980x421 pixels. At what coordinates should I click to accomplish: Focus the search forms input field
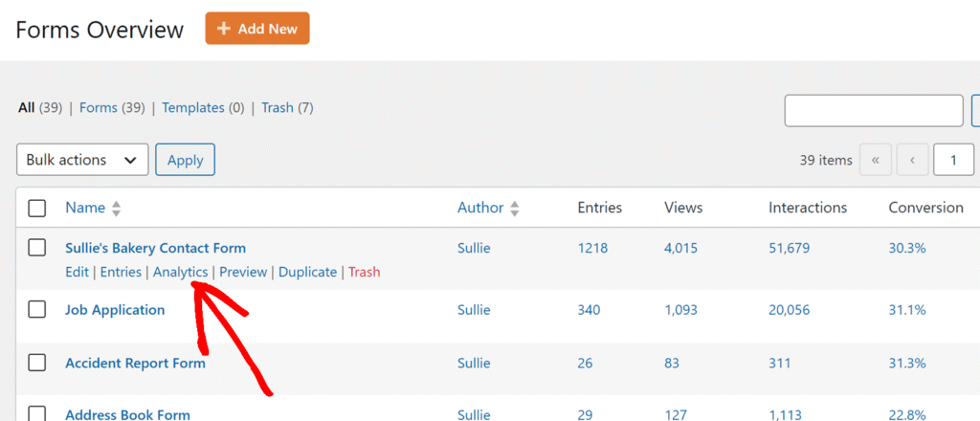pyautogui.click(x=874, y=111)
